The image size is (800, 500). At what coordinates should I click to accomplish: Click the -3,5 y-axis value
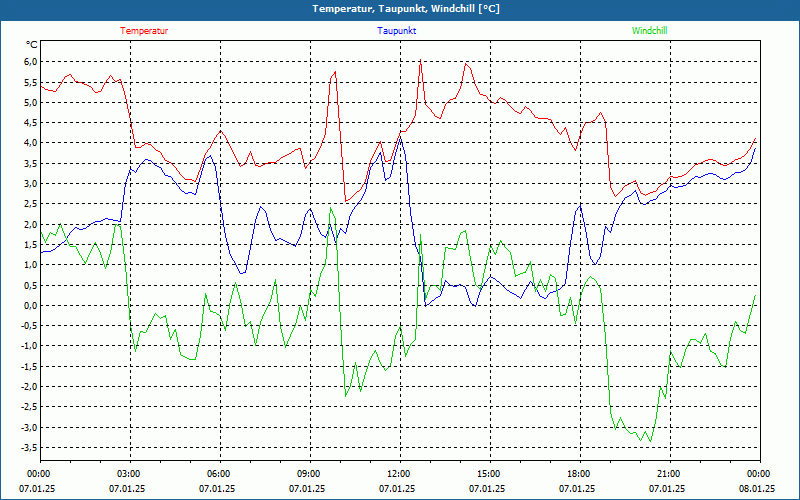[x=29, y=447]
